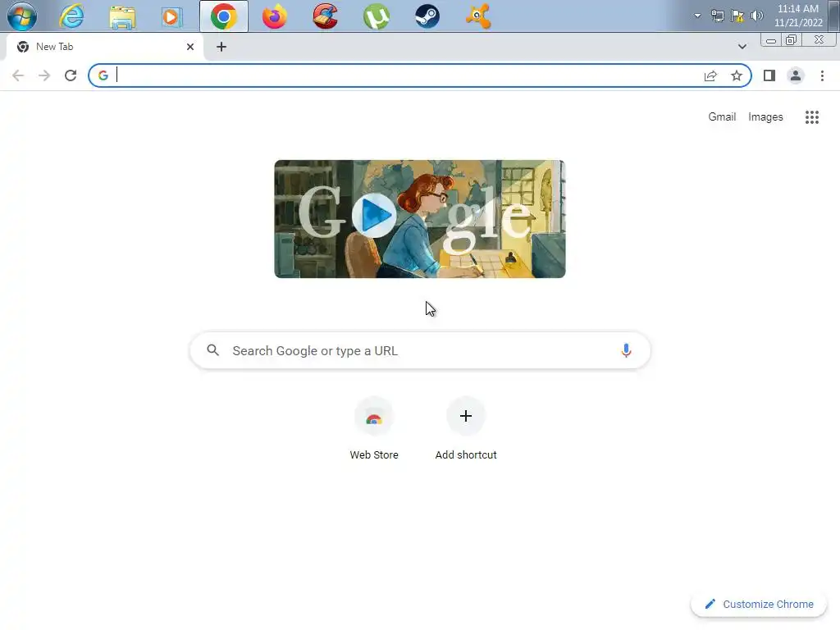Open the Avast antivirus taskbar icon
Viewport: 840px width, 630px height.
(478, 16)
